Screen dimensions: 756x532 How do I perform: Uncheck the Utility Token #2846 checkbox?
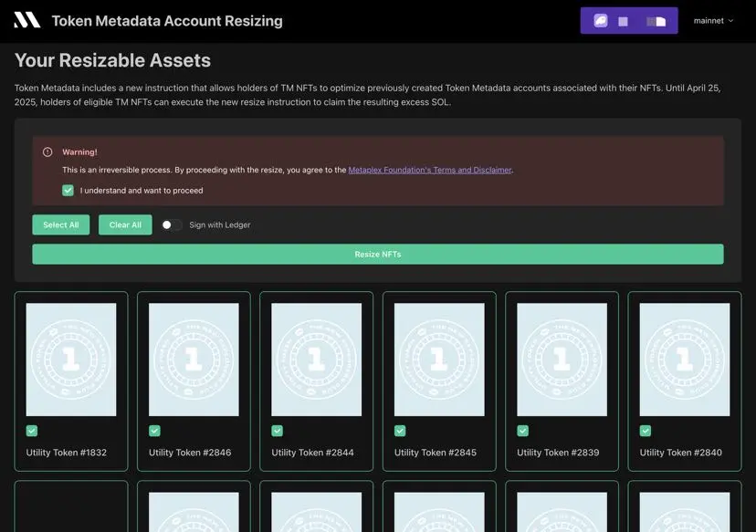click(154, 431)
